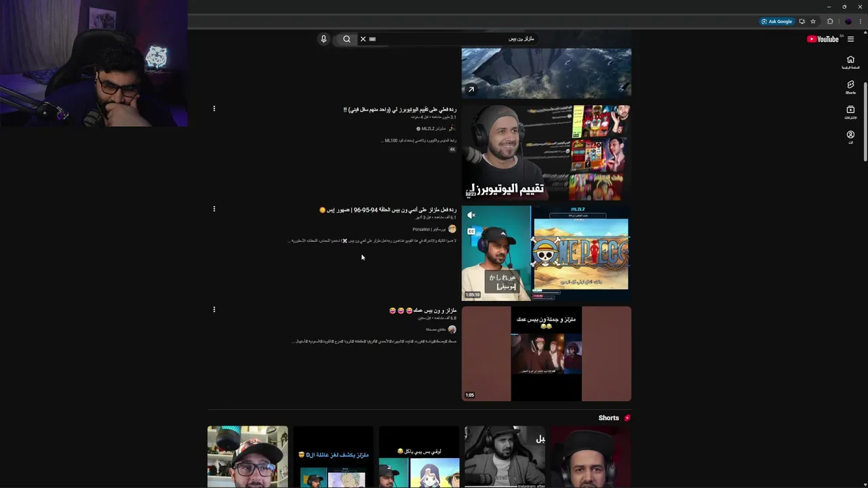The width and height of the screenshot is (868, 488).
Task: Open the Chrome profile avatar
Action: click(848, 21)
